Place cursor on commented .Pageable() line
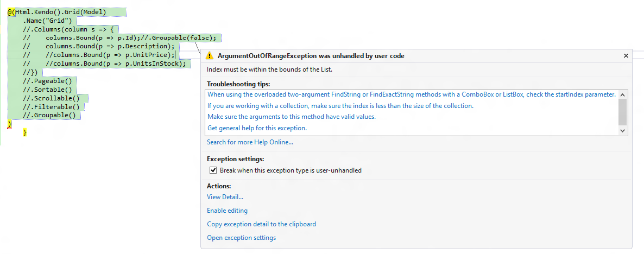644x254 pixels. pos(48,81)
